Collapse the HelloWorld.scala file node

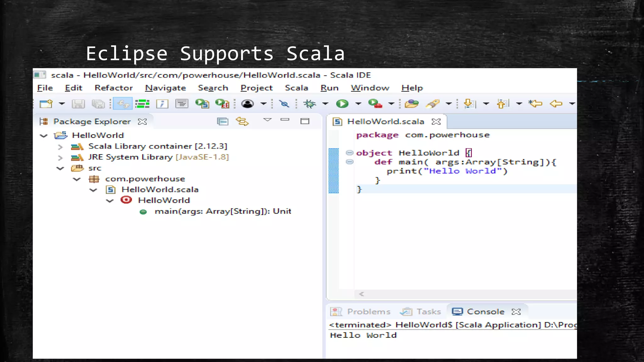[93, 190]
